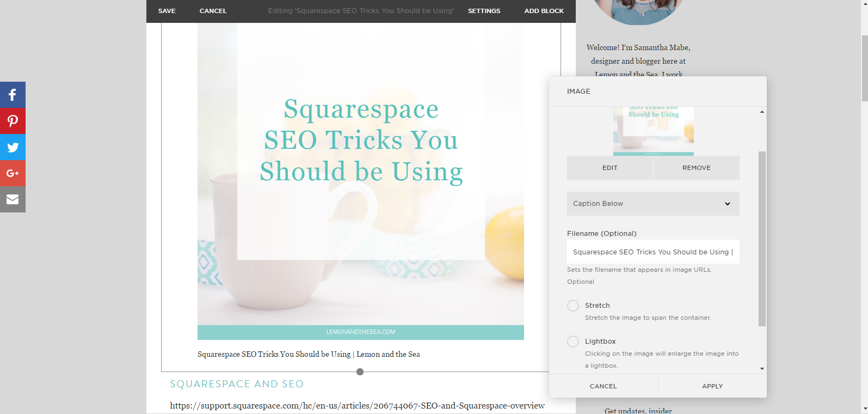Cancel the Image dialog changes
This screenshot has height=414, width=868.
[604, 386]
